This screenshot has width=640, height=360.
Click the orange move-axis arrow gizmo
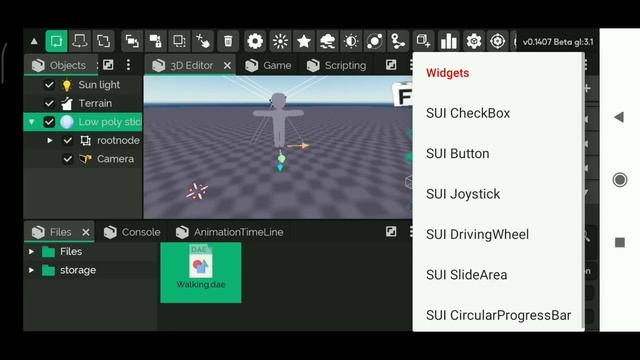pyautogui.click(x=298, y=145)
